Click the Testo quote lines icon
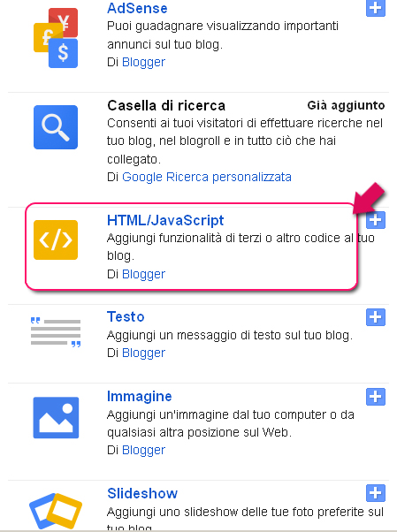The width and height of the screenshot is (397, 532). (56, 332)
